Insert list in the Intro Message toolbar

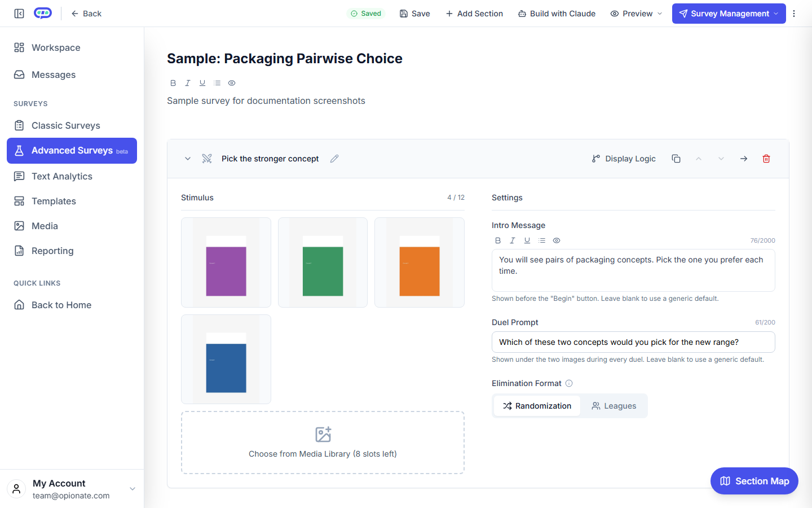(542, 240)
